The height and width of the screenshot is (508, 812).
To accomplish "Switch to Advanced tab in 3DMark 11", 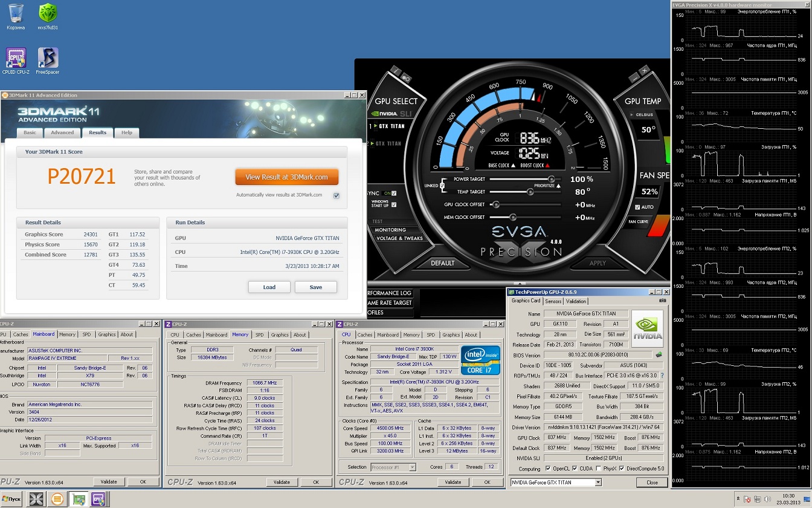I will [62, 132].
